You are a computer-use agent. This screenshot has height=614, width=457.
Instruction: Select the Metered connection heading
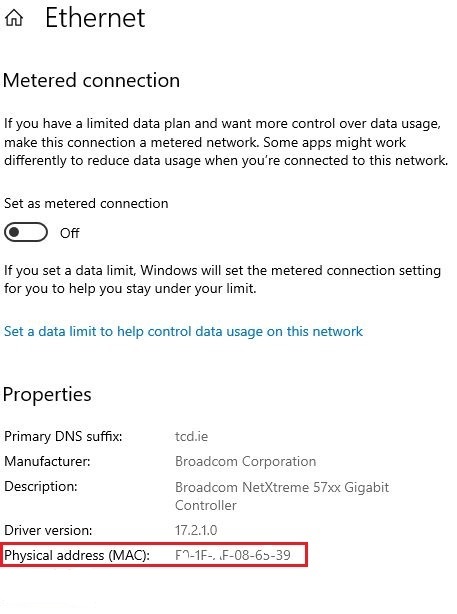tap(91, 81)
